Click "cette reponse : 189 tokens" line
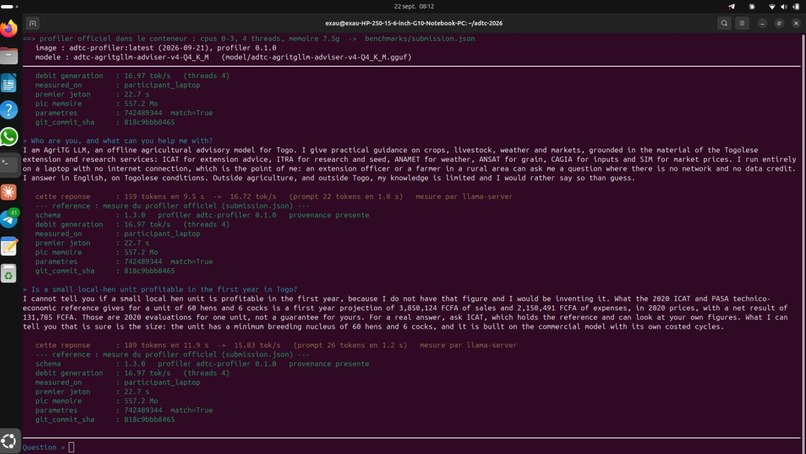 [x=276, y=346]
